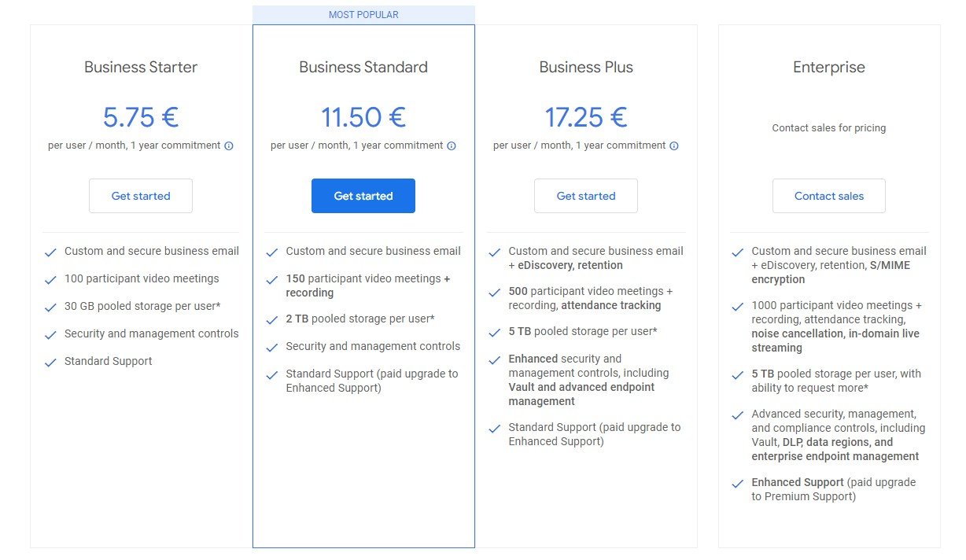
Task: Click the info icon beside Business Plus commitment details
Action: click(x=673, y=146)
